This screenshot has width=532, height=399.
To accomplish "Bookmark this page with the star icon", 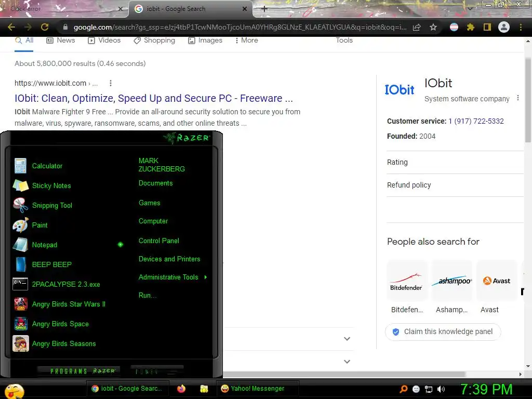I will point(433,27).
